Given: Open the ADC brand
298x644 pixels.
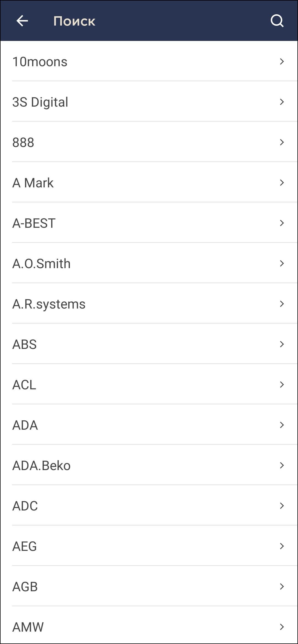Looking at the screenshot, I should [25, 506].
